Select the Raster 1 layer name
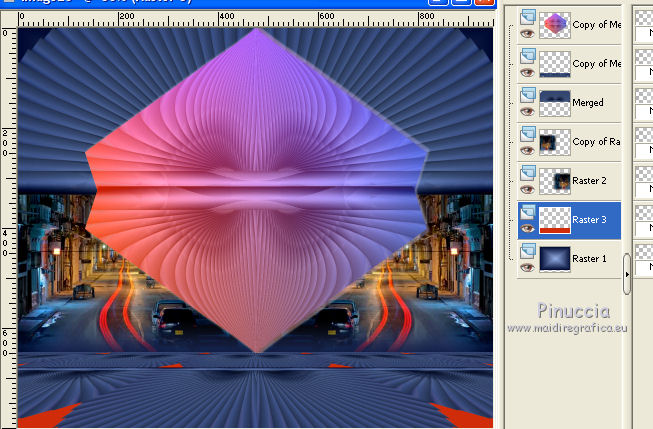This screenshot has height=429, width=653. pos(589,259)
